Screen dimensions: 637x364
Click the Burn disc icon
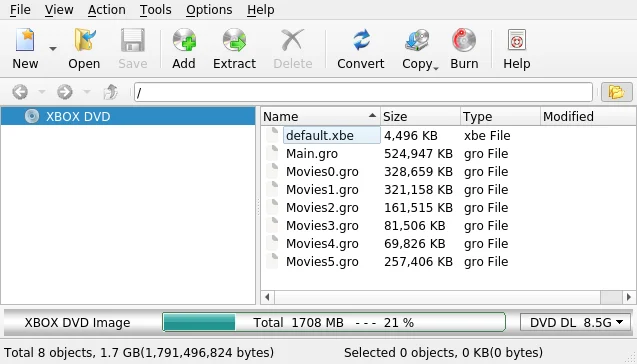(464, 40)
